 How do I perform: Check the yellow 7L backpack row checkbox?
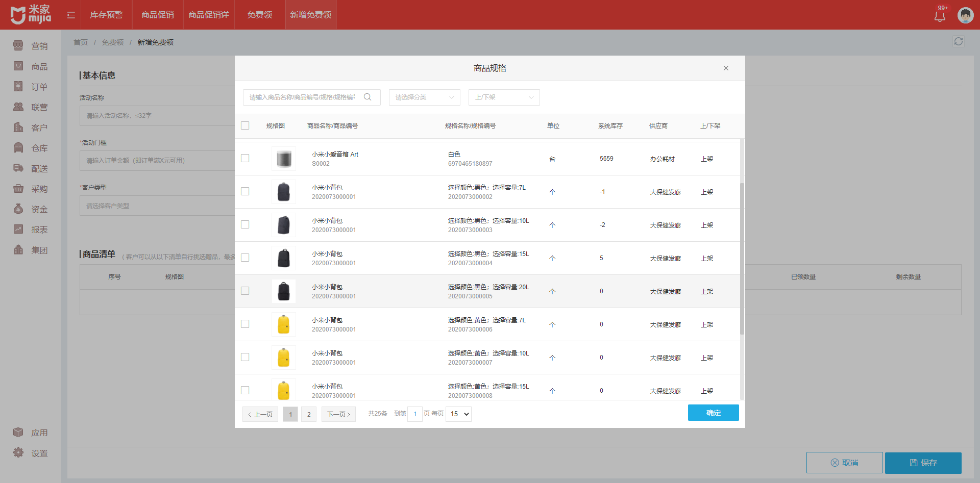[x=245, y=324]
